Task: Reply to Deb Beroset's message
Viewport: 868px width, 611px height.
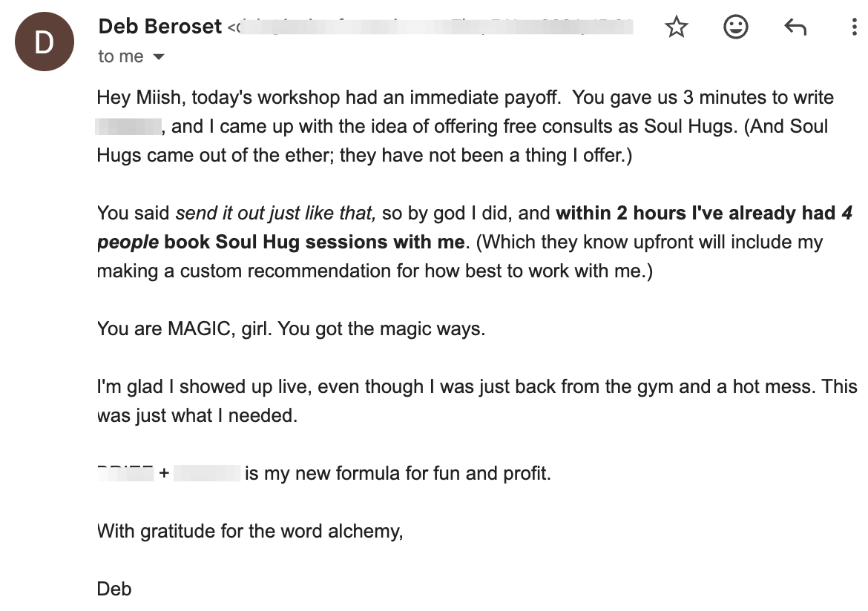Action: 795,28
